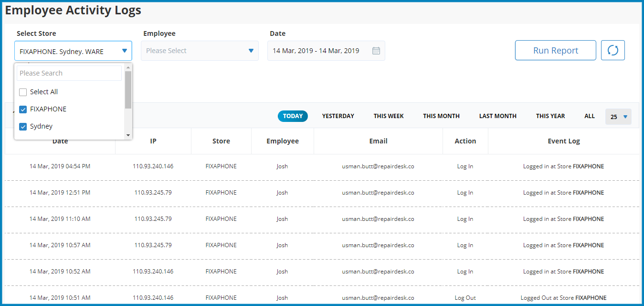Select the THIS WEEK filter
Viewport: 644px width, 306px height.
389,116
